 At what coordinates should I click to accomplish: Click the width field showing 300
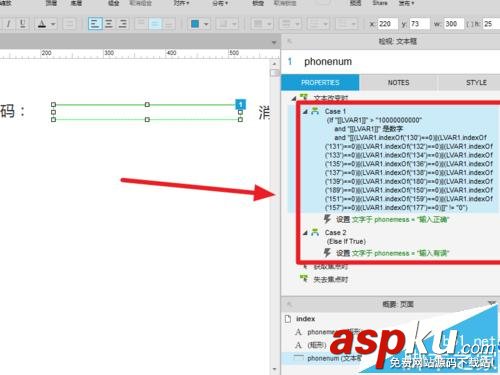(x=454, y=24)
